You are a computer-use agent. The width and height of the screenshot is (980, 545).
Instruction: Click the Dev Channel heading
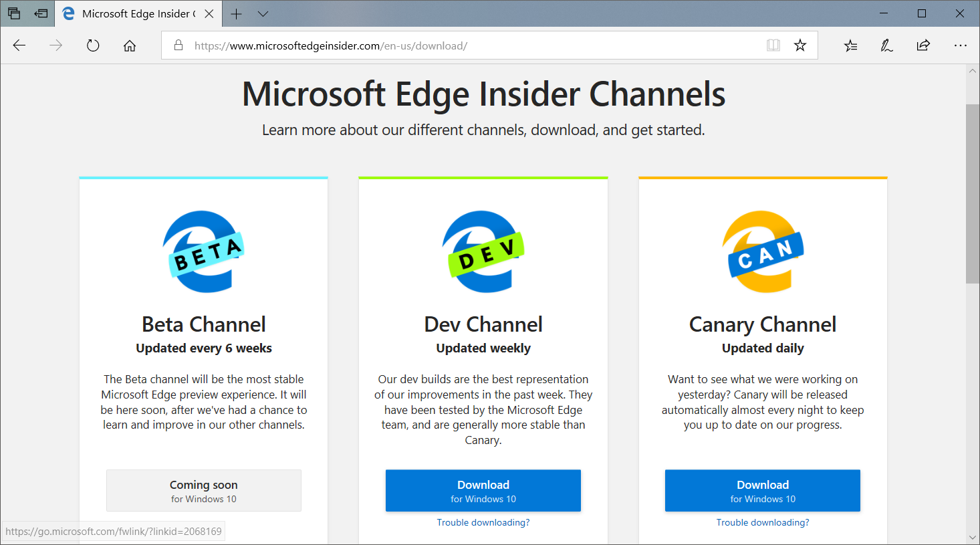pyautogui.click(x=483, y=324)
